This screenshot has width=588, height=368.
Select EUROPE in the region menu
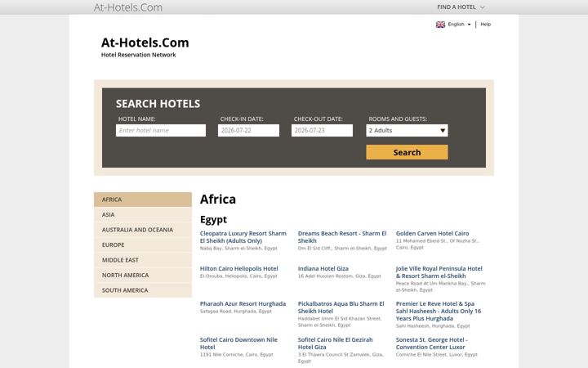click(142, 245)
